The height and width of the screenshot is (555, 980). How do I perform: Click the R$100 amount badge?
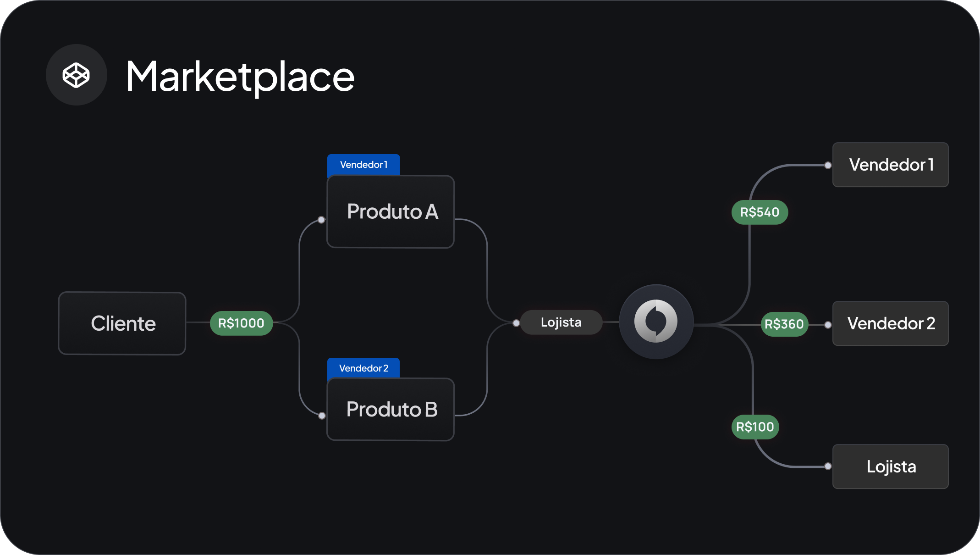click(x=755, y=427)
